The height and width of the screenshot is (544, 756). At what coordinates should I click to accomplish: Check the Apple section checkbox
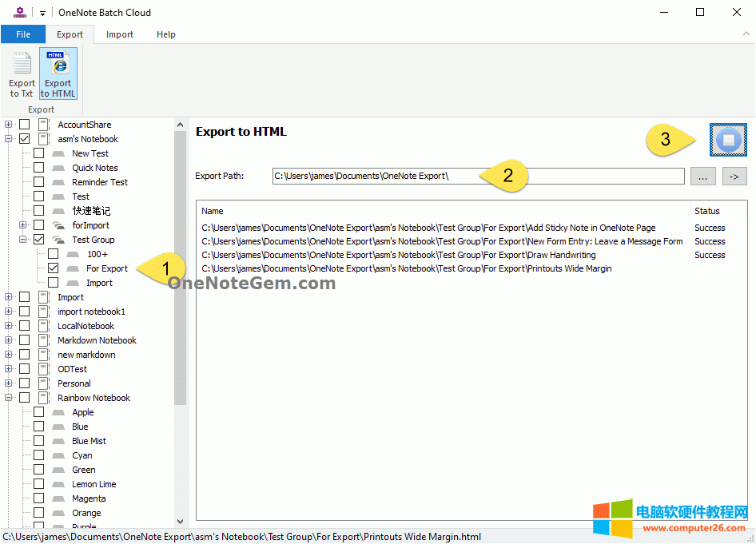point(38,411)
